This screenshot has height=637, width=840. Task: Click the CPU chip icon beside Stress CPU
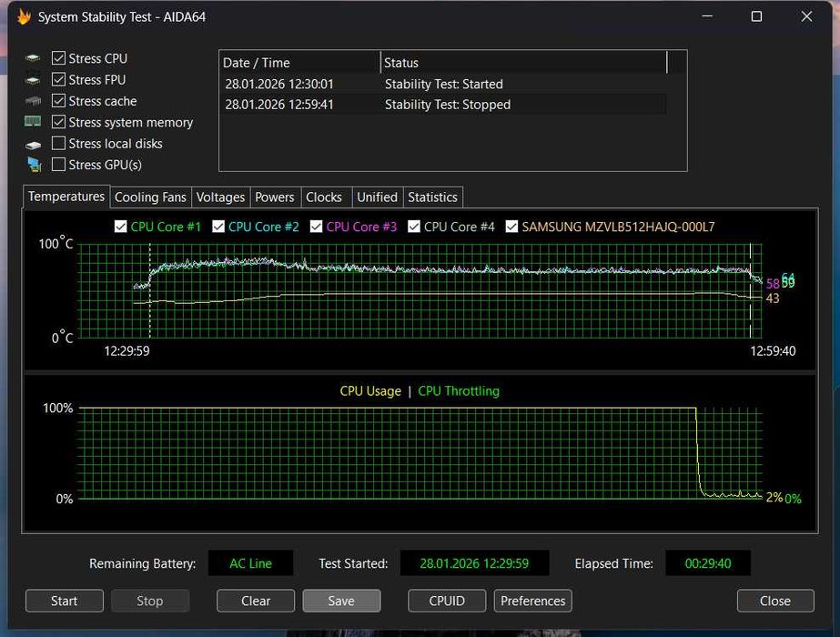pos(33,58)
